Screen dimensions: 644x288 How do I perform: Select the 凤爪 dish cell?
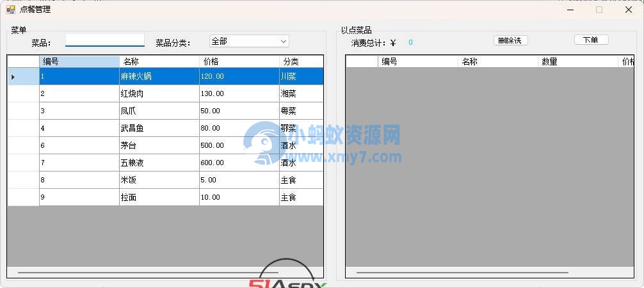[x=159, y=111]
